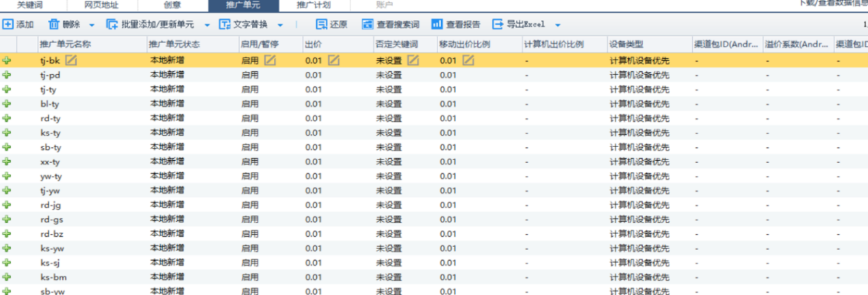The height and width of the screenshot is (295, 868).
Task: Click the edit icon beside 启用 in tj-bk row
Action: [270, 60]
